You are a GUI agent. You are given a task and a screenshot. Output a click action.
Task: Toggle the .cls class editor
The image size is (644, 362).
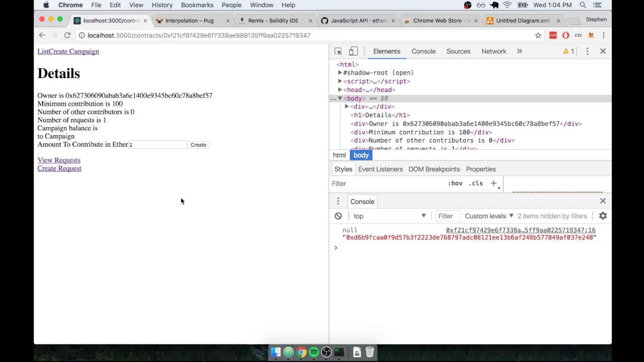[x=475, y=184]
